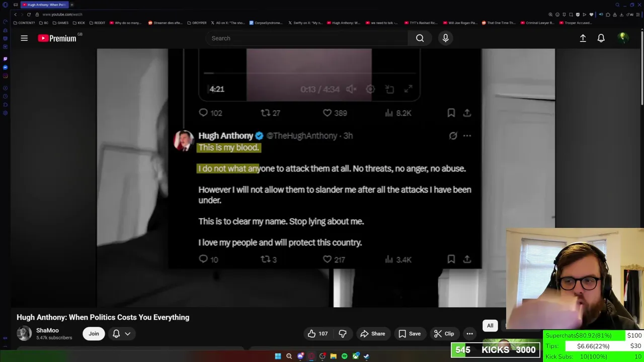644x362 pixels.
Task: Dislike the video with thumbs down
Action: click(343, 334)
